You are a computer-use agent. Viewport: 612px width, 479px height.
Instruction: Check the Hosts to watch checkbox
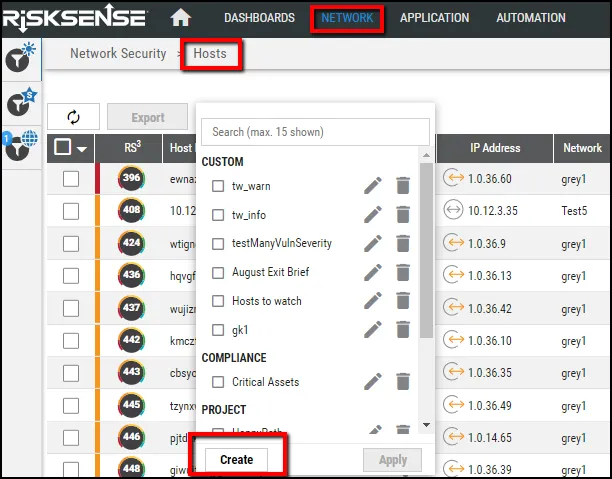tap(218, 301)
